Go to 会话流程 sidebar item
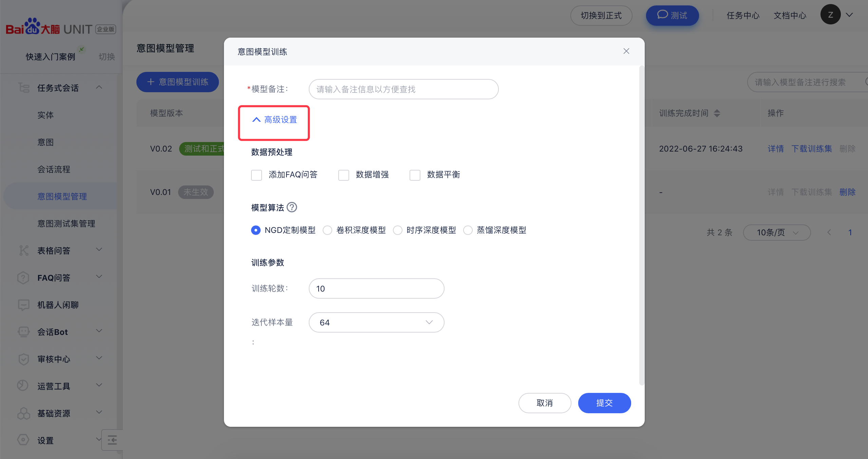 [x=54, y=169]
